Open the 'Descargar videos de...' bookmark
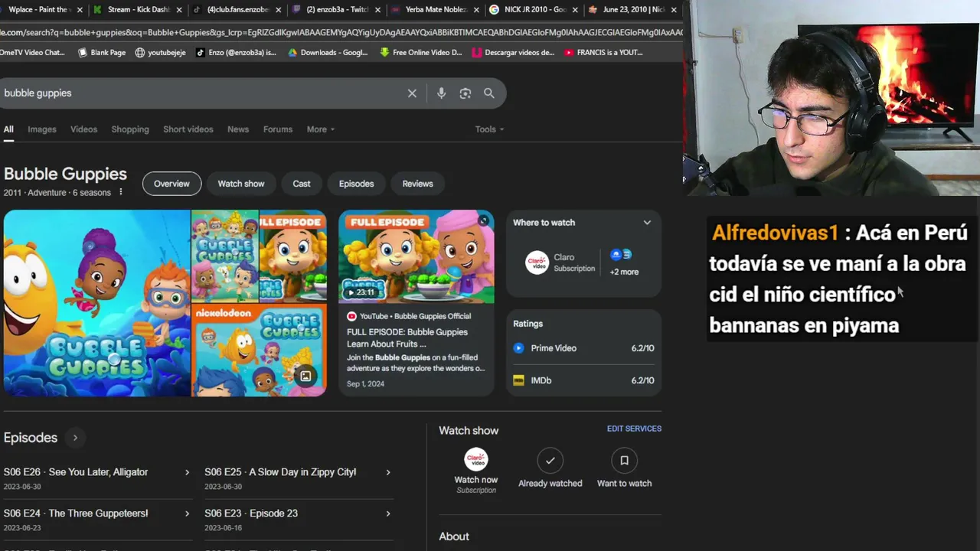The image size is (980, 551). 514,53
